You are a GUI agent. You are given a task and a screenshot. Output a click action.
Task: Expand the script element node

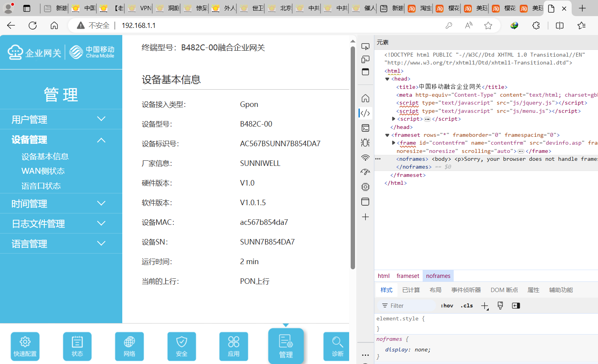tap(394, 119)
